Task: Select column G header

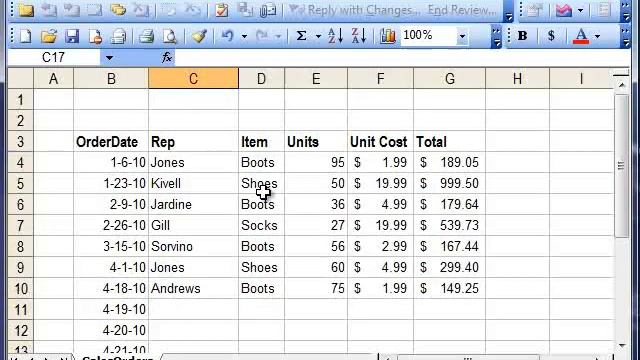Action: tap(449, 78)
